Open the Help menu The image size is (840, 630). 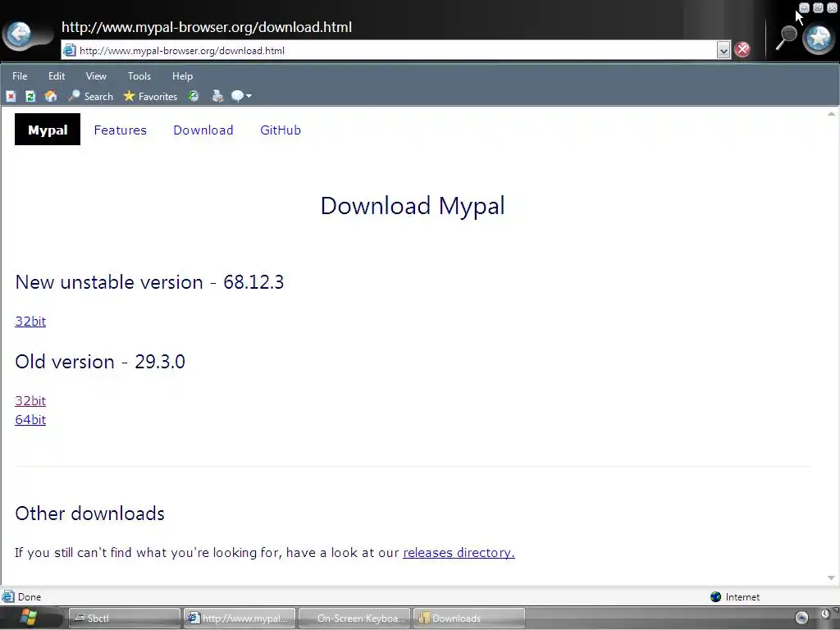pyautogui.click(x=182, y=76)
